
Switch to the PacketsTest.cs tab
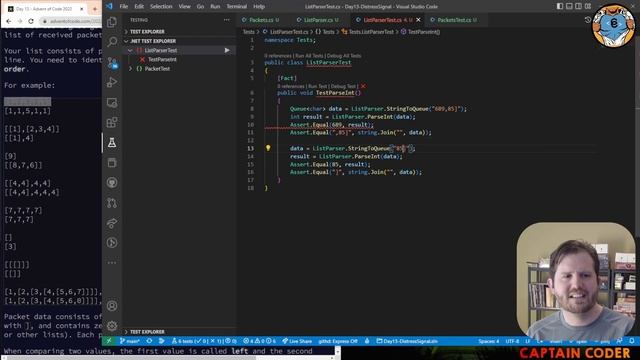pyautogui.click(x=453, y=20)
